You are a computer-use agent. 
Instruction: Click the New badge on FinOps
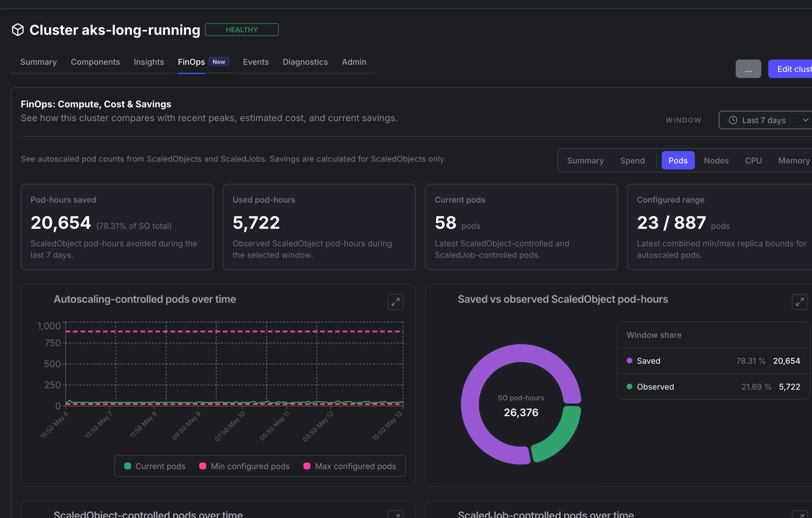219,62
